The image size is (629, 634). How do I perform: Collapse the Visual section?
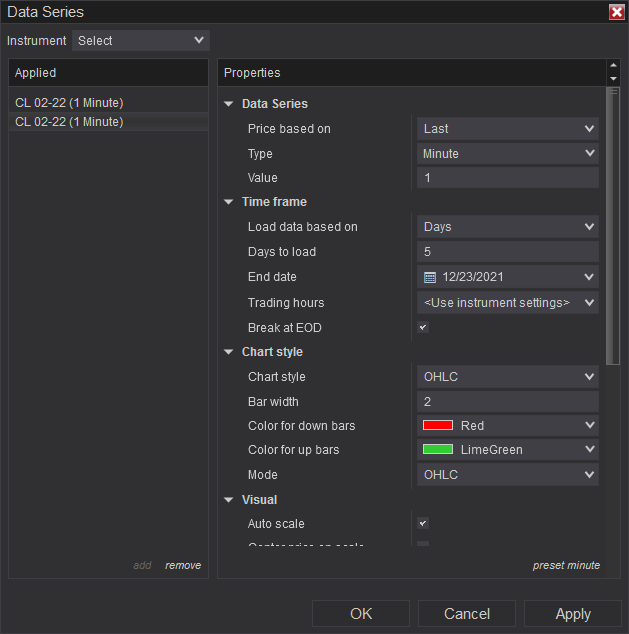[229, 500]
